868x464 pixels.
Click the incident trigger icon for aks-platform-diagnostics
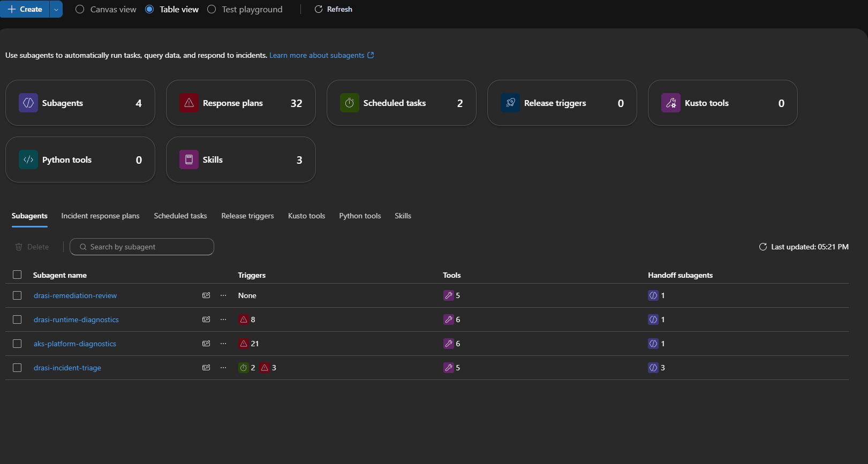(244, 344)
